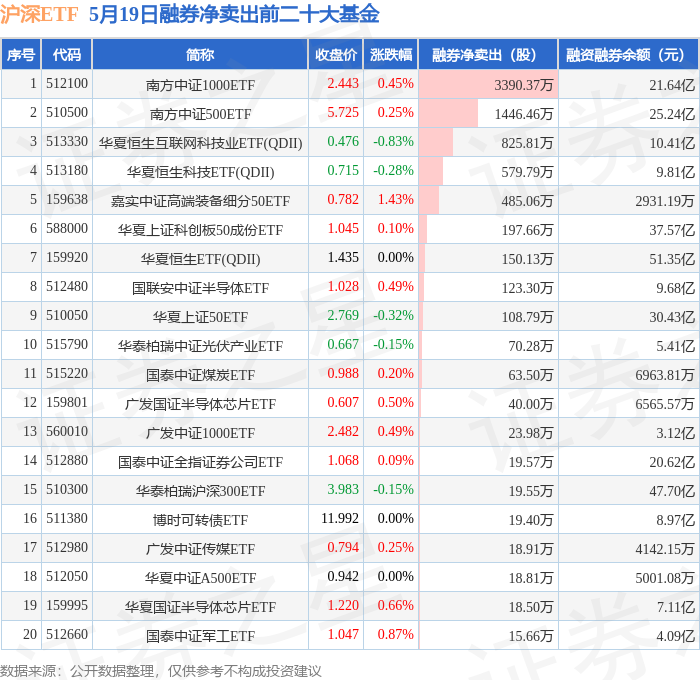
Task: Click fund code 511380
Action: (67, 519)
